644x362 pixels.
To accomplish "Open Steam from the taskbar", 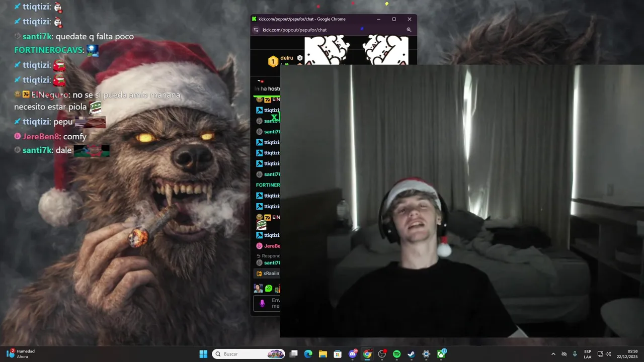I will 411,354.
